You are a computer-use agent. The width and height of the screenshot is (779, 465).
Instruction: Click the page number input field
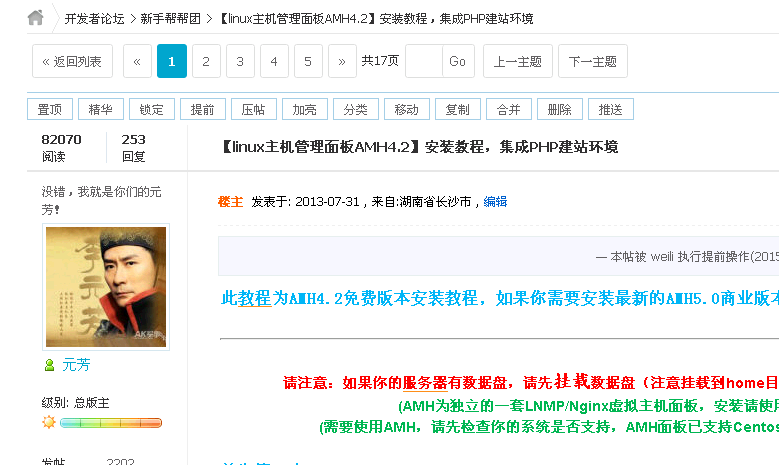pyautogui.click(x=424, y=62)
